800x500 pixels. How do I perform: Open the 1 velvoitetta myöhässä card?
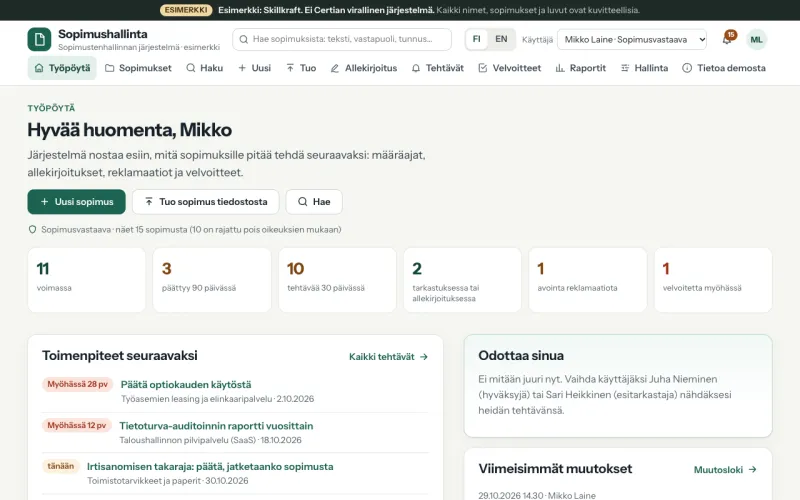[713, 280]
